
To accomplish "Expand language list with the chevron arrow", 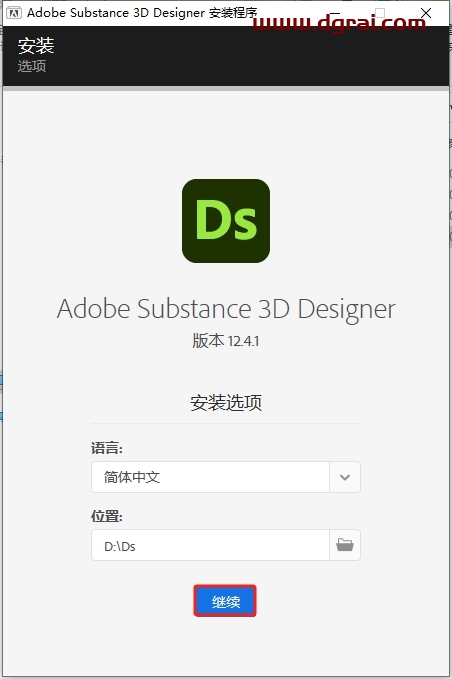I will click(345, 477).
